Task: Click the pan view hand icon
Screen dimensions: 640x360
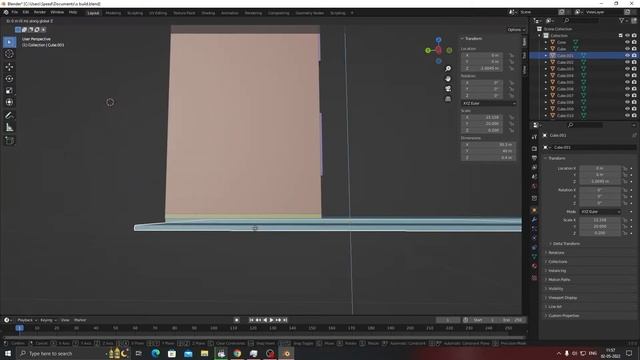Action: pos(448,78)
